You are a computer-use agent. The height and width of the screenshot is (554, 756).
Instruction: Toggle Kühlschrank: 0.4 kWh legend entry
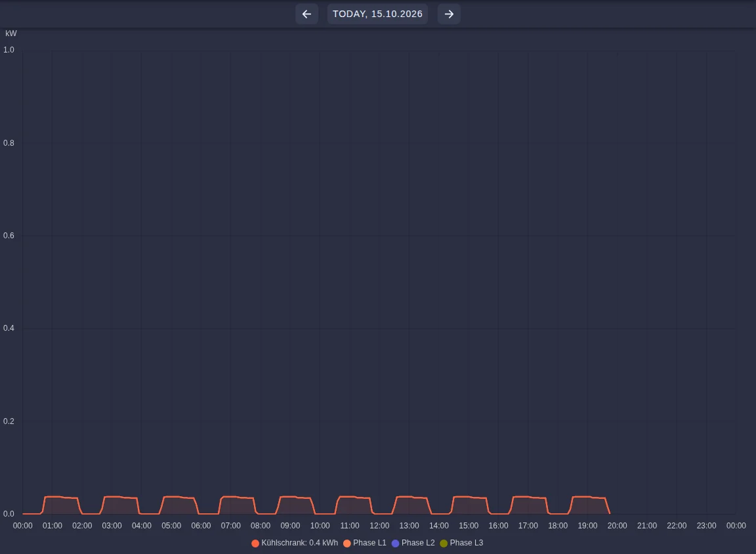pyautogui.click(x=295, y=543)
